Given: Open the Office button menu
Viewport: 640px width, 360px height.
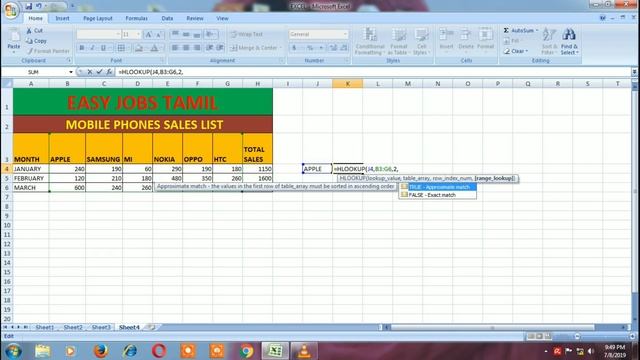Looking at the screenshot, I should [11, 10].
